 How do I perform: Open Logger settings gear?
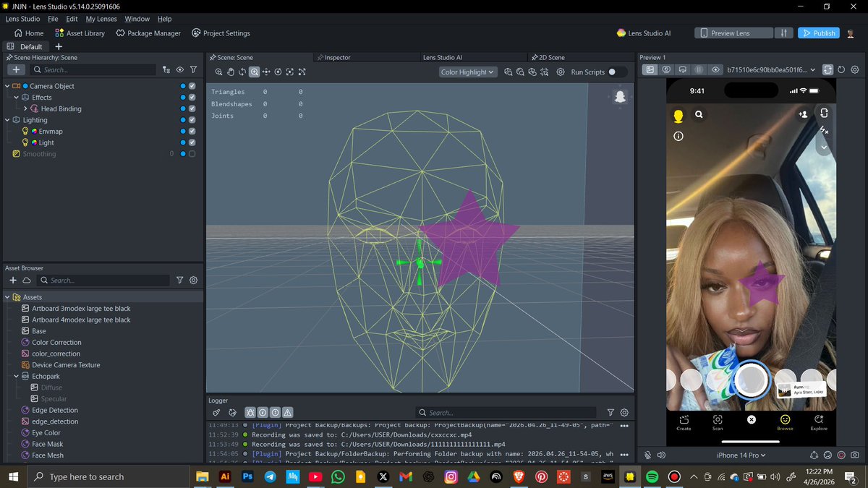click(x=624, y=412)
